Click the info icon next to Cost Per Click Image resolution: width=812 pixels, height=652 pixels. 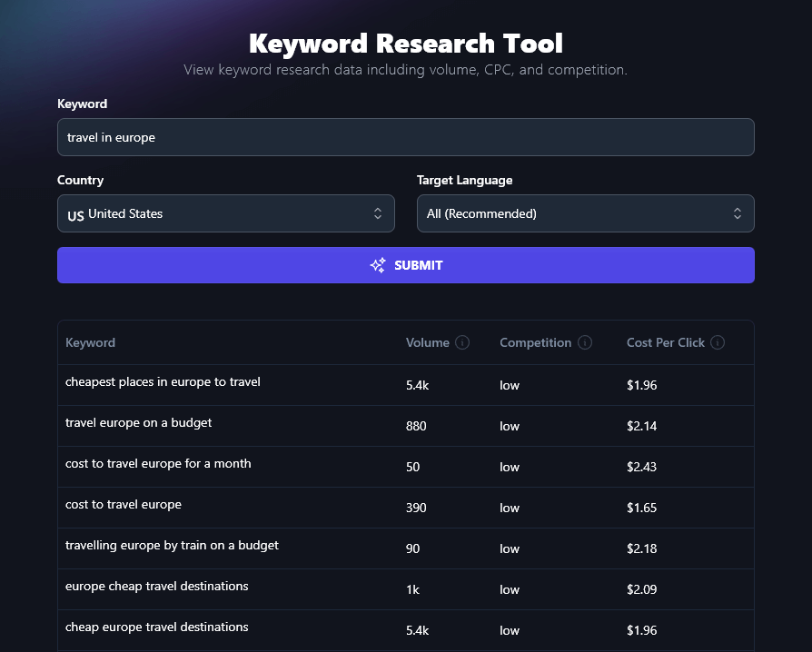click(717, 342)
